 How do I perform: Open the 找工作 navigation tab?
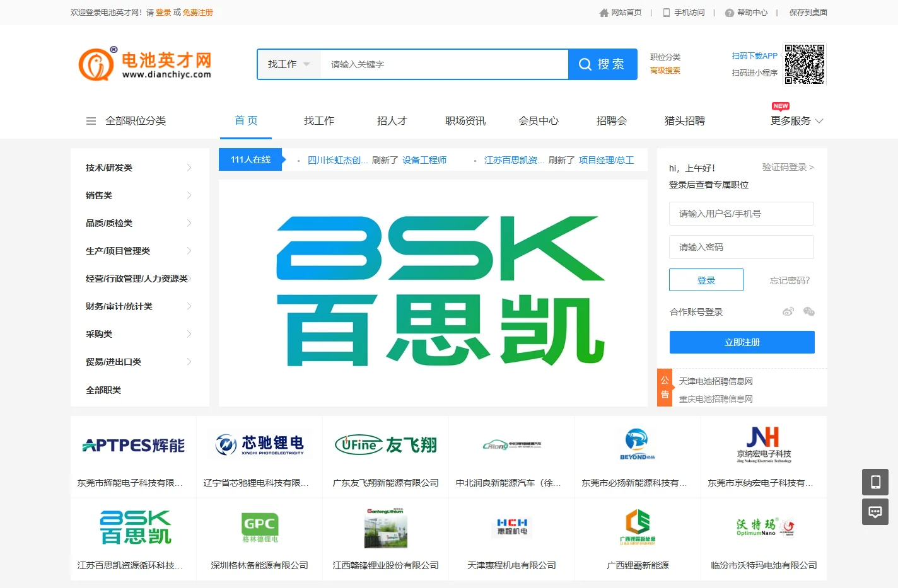coord(319,121)
